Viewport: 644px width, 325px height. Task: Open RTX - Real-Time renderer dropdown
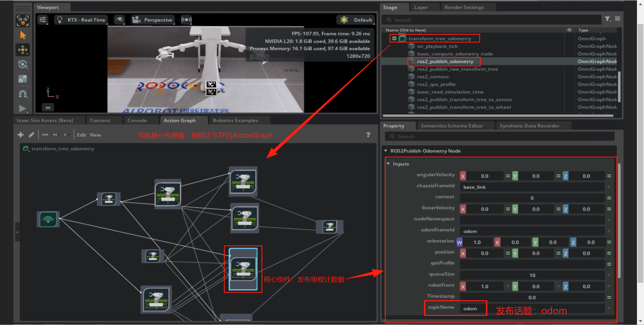point(81,20)
